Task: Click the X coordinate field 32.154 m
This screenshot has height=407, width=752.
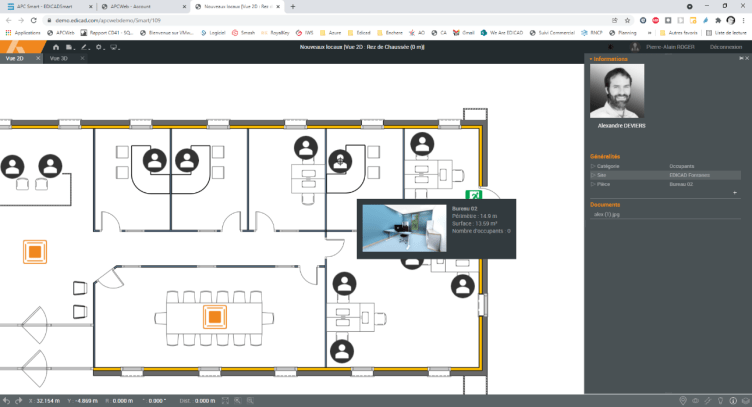Action: tap(44, 401)
